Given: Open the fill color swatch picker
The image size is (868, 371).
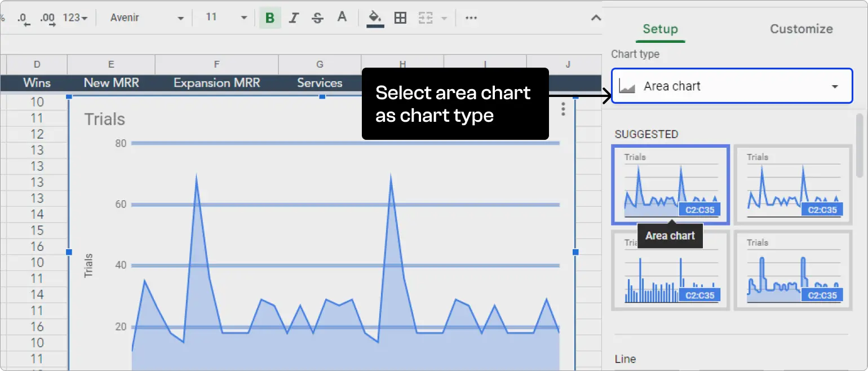Looking at the screenshot, I should click(374, 17).
